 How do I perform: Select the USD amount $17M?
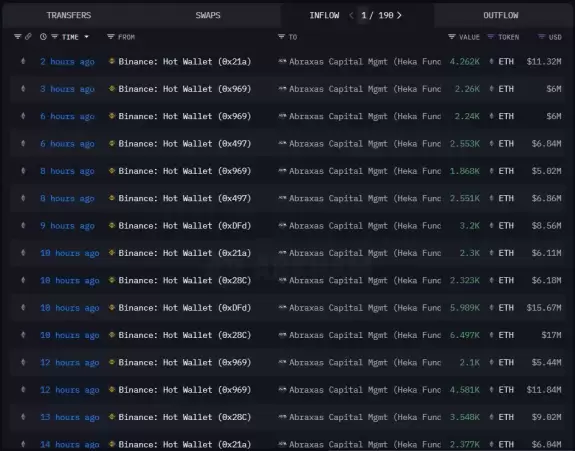551,335
